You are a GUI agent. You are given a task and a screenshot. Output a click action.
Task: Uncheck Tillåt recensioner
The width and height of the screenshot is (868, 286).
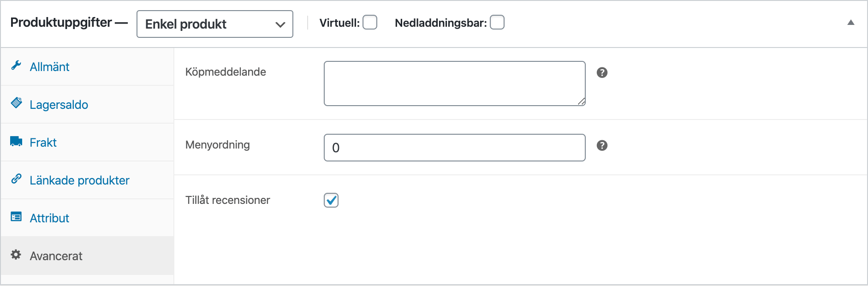pyautogui.click(x=331, y=200)
